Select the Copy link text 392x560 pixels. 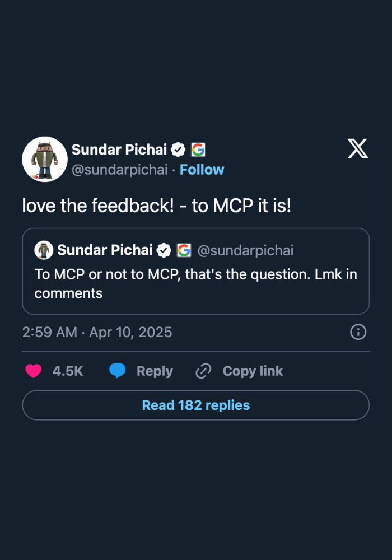click(x=253, y=371)
